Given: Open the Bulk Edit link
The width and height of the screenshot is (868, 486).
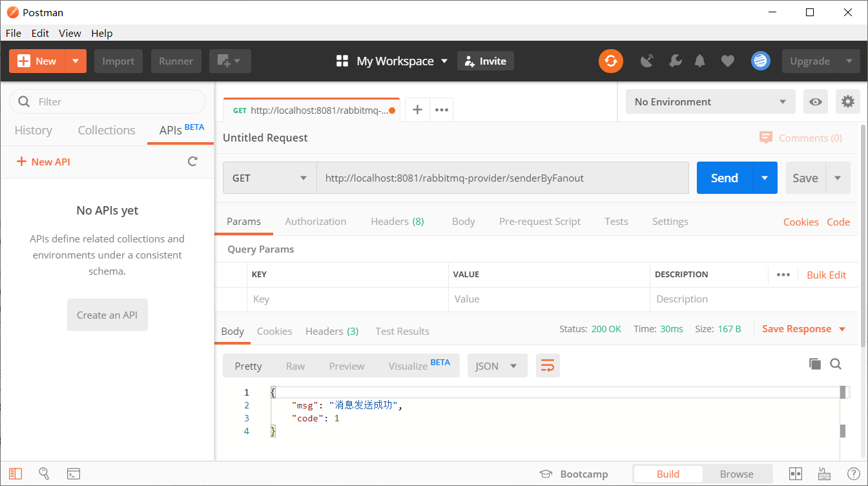Looking at the screenshot, I should tap(826, 275).
